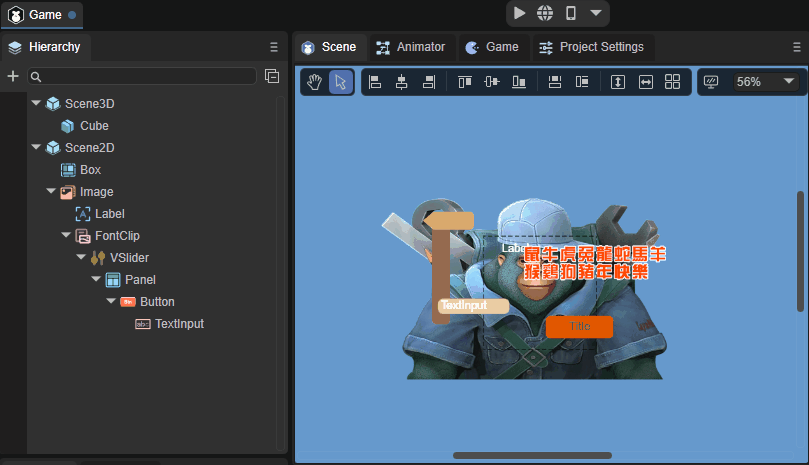The image size is (809, 465).
Task: Click the align horizontal center icon
Action: (402, 82)
